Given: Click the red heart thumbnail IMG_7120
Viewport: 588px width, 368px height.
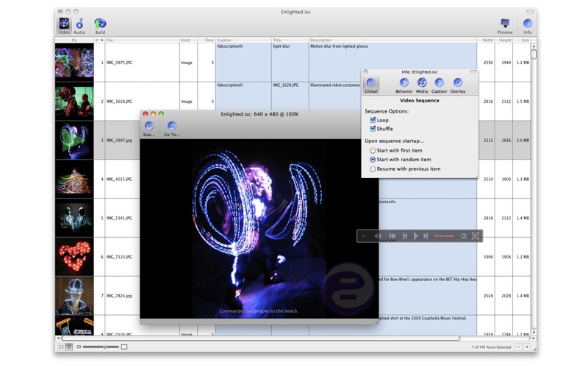Looking at the screenshot, I should [74, 257].
